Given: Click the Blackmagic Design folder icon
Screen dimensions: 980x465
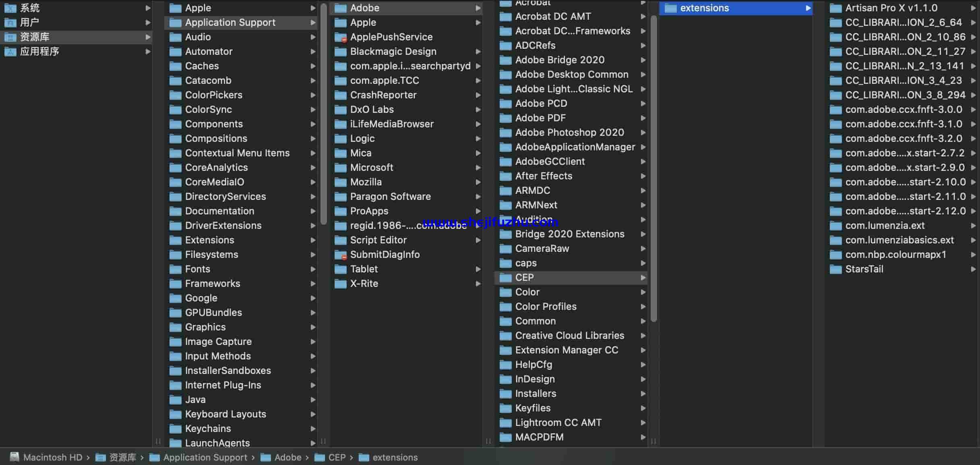Looking at the screenshot, I should tap(341, 52).
